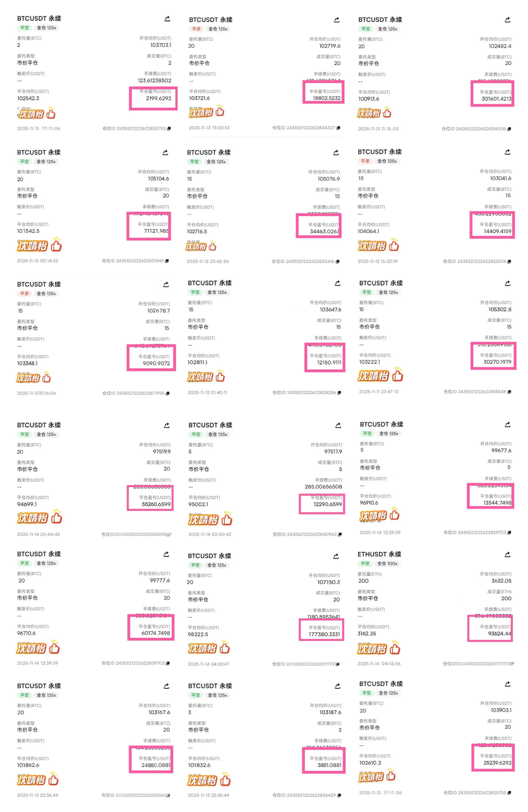Image resolution: width=528 pixels, height=812 pixels.
Task: Click the 平多 tag on the 15:03:53 card
Action: coord(196,29)
